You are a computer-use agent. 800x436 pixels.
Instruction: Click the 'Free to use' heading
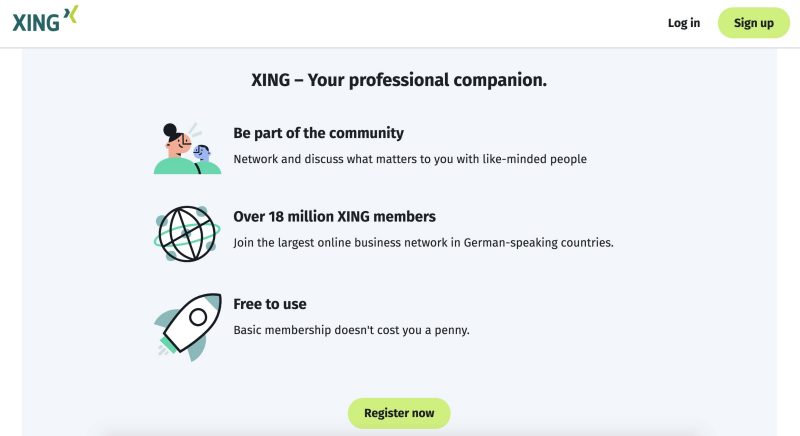point(270,304)
